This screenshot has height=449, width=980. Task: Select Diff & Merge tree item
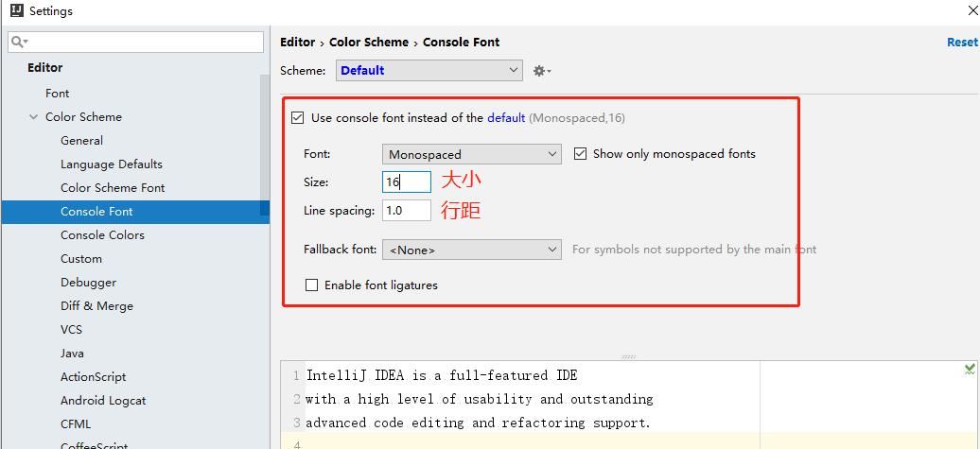(96, 306)
